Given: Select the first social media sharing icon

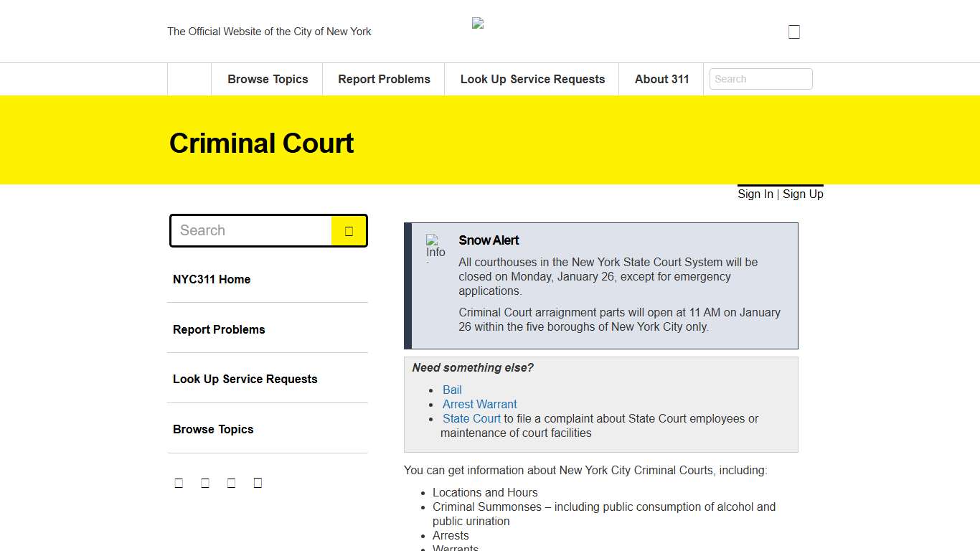Looking at the screenshot, I should tap(179, 482).
